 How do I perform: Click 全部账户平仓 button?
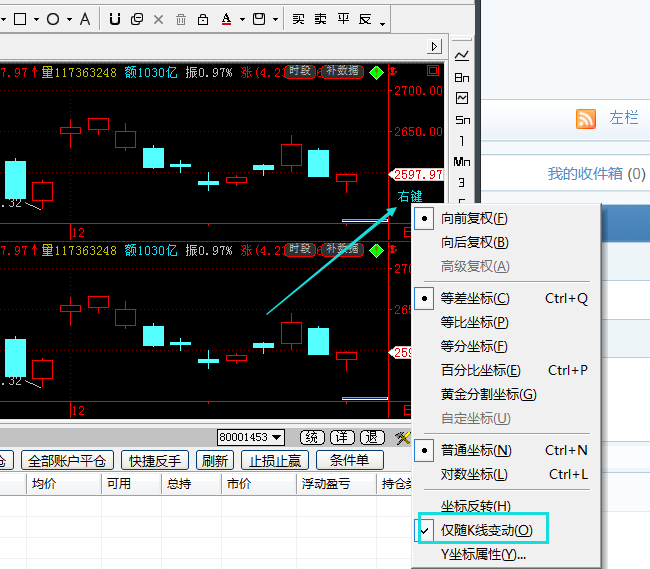67,460
